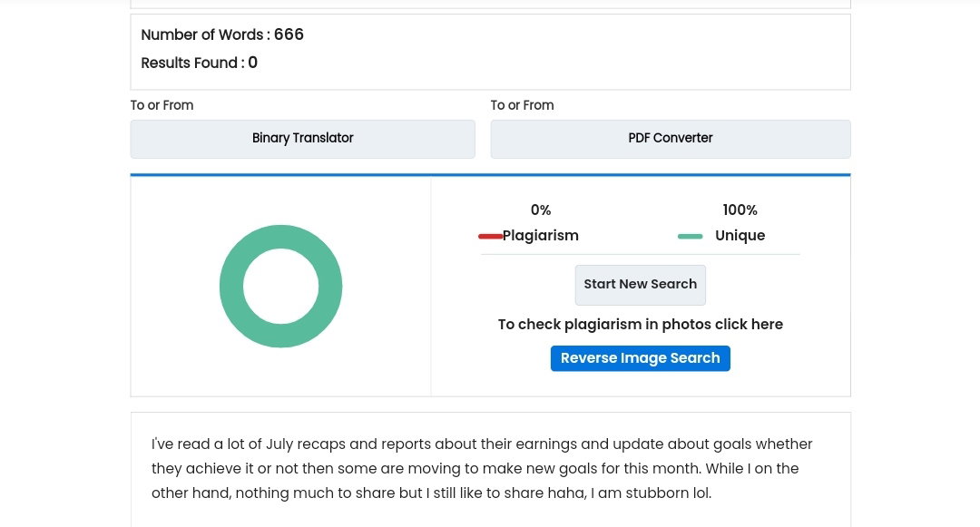Screen dimensions: 980x527
Task: Open the Binary Translator tool
Action: click(x=302, y=139)
